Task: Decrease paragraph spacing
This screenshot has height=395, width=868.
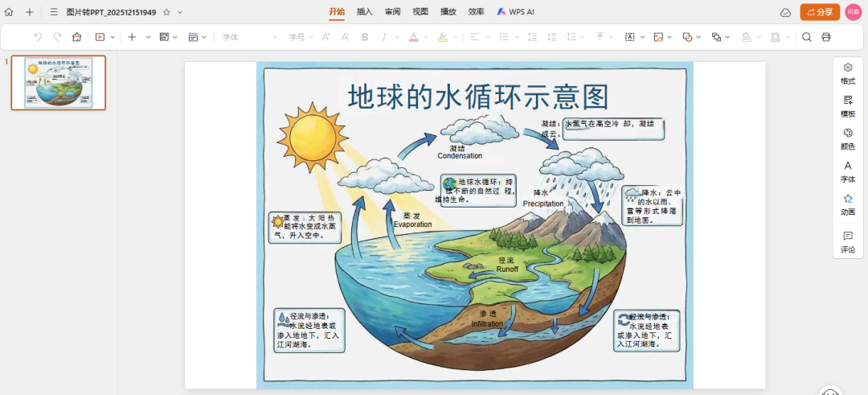Action: pyautogui.click(x=551, y=37)
